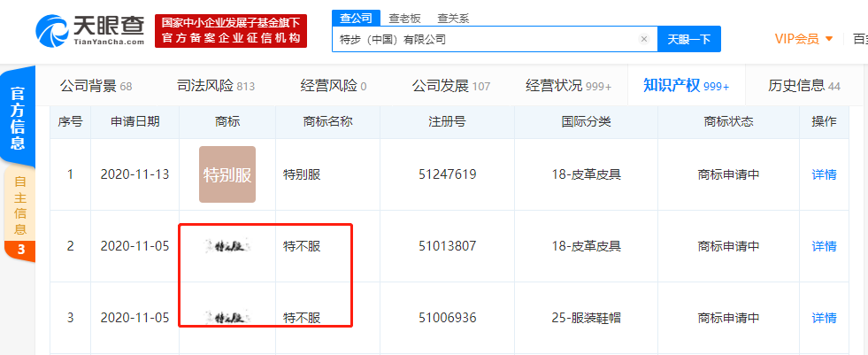This screenshot has width=868, height=355.
Task: Open 详情 for trademark 51006936
Action: (824, 318)
